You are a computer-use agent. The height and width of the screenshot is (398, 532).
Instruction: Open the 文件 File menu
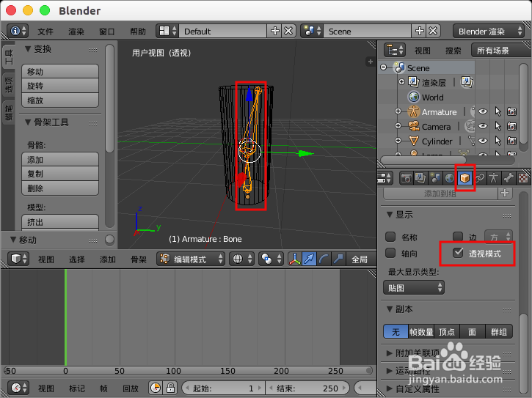[45, 32]
